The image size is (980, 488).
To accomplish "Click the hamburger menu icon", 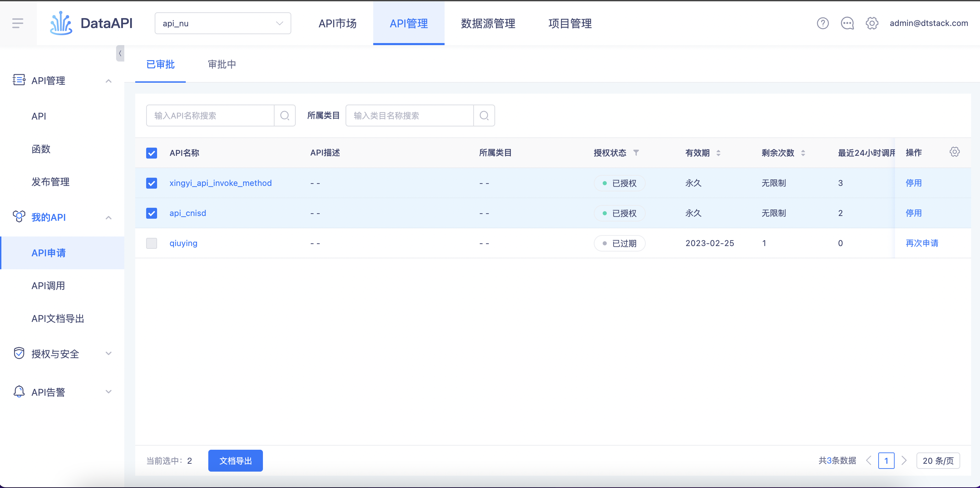I will tap(17, 23).
